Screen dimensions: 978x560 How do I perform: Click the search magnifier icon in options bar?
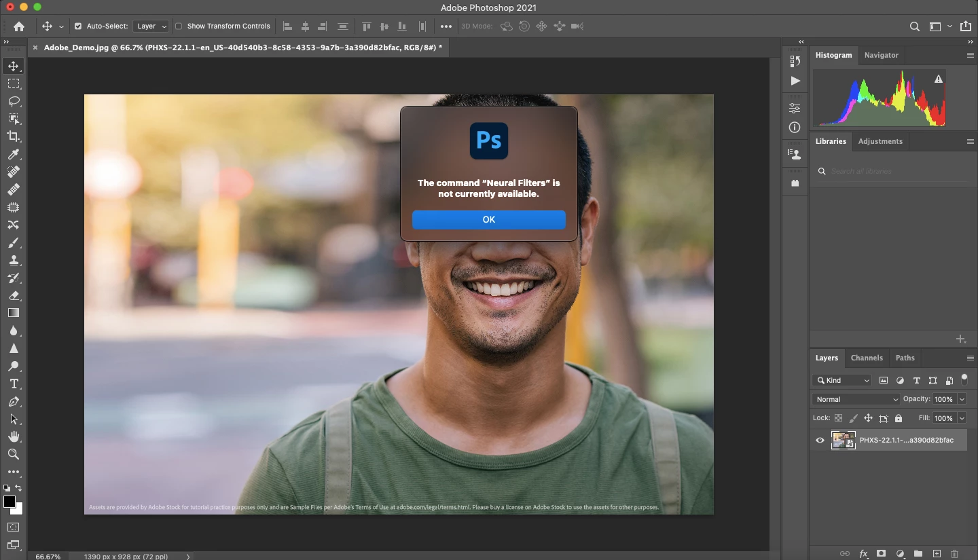pyautogui.click(x=914, y=26)
